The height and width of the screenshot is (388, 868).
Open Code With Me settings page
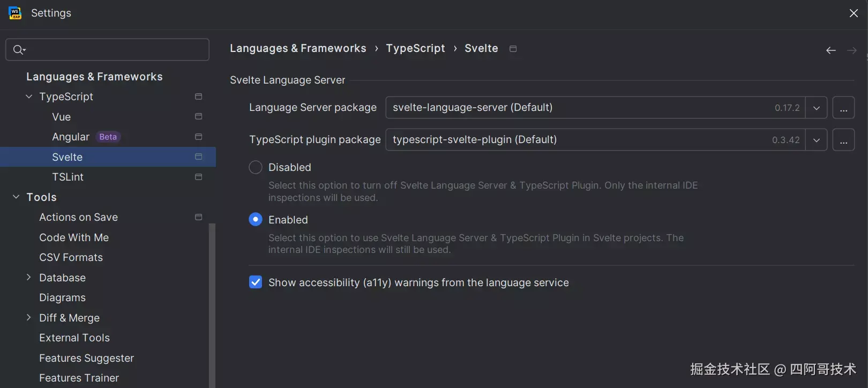click(x=74, y=237)
